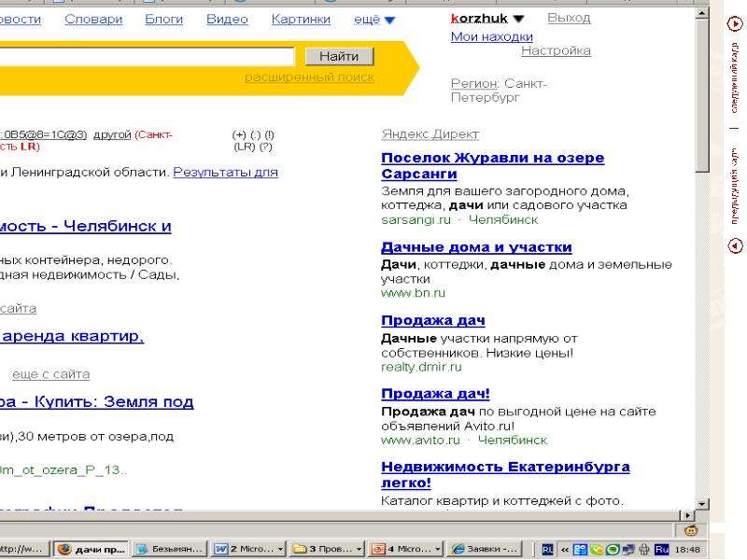This screenshot has width=747, height=560.
Task: Open ad 'Продажа дач!' from Avito
Action: point(435,394)
